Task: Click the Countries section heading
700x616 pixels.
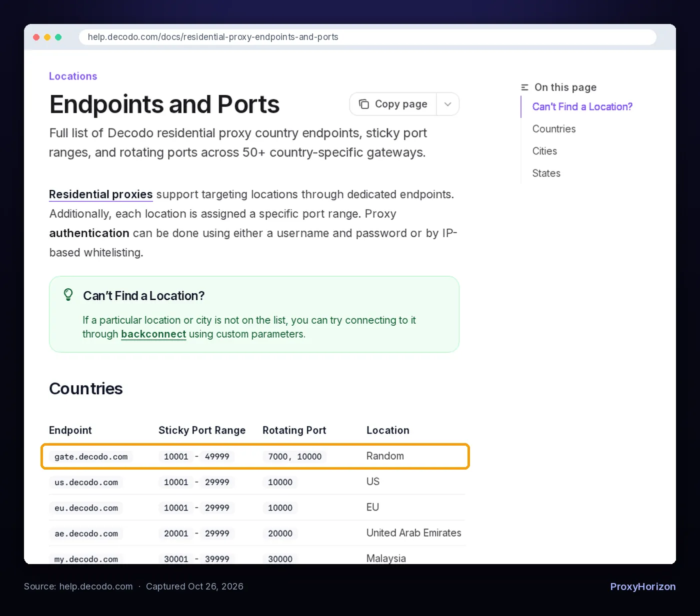Action: (86, 389)
